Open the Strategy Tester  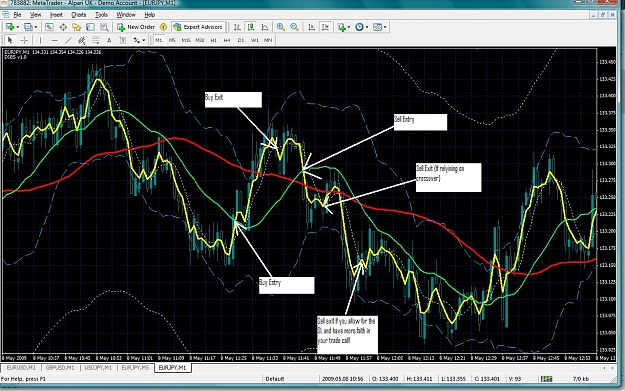104,27
